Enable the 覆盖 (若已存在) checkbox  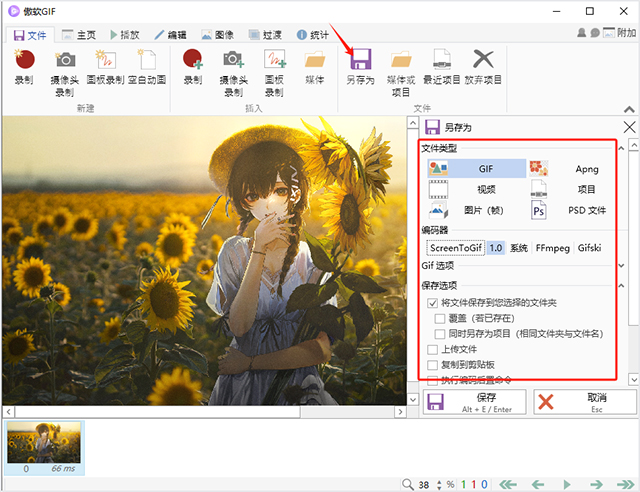(x=440, y=318)
